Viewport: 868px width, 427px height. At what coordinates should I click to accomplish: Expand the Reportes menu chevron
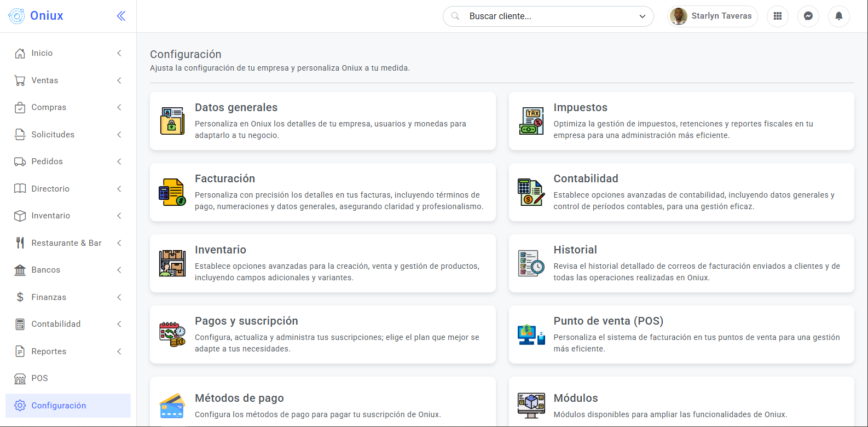[119, 351]
